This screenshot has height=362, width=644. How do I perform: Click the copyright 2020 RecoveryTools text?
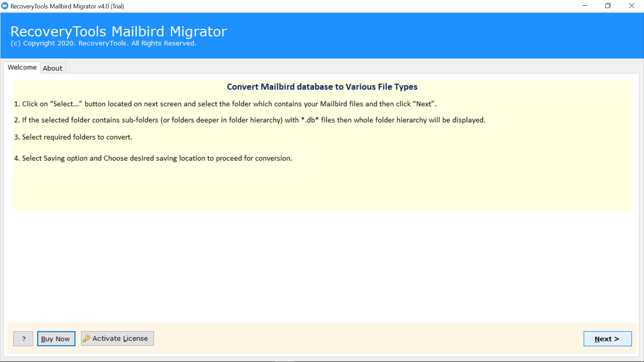point(103,43)
